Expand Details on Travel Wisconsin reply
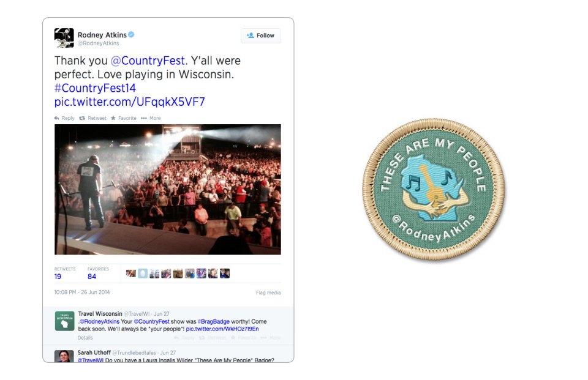This screenshot has height=380, width=588. (x=85, y=338)
